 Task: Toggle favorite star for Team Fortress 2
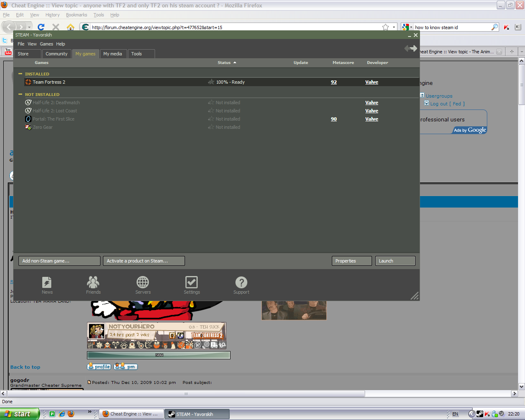(211, 82)
